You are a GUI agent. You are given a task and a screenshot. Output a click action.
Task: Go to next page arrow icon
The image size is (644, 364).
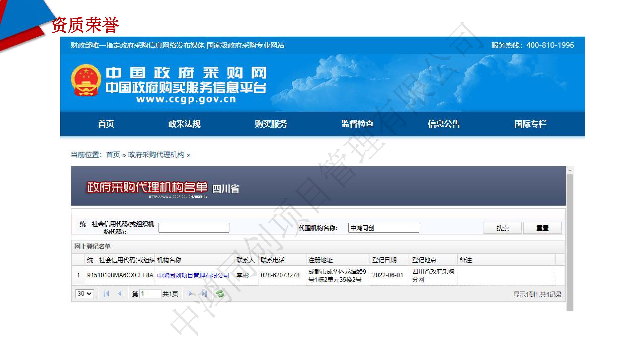[190, 293]
